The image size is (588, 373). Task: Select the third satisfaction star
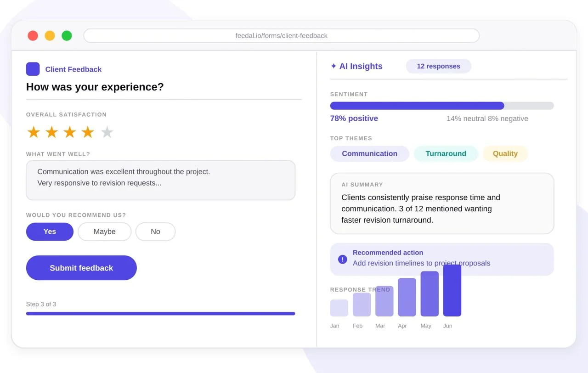coord(69,132)
